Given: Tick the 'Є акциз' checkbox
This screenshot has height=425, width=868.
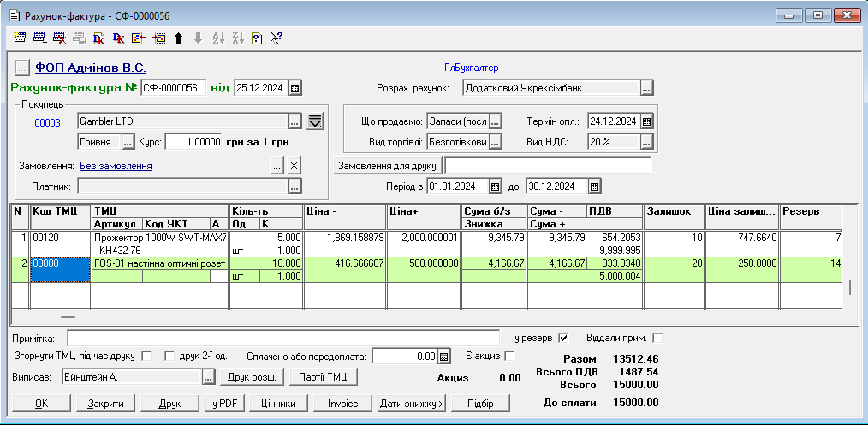Looking at the screenshot, I should [510, 356].
